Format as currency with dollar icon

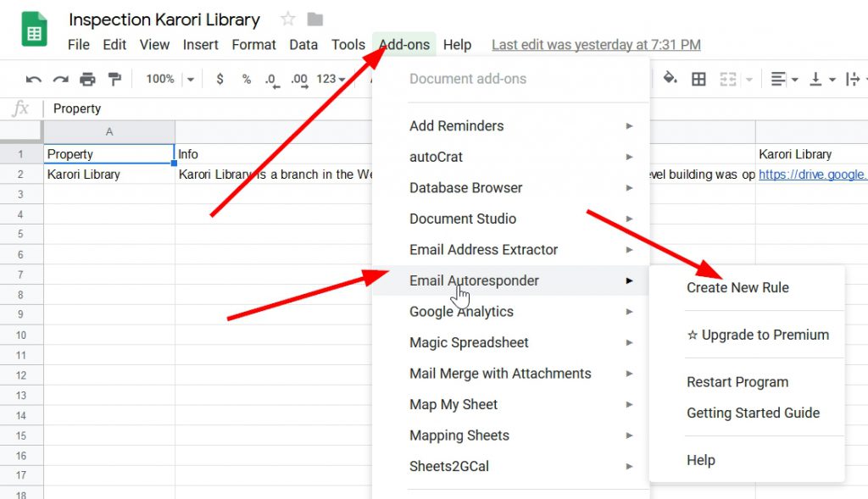point(220,79)
